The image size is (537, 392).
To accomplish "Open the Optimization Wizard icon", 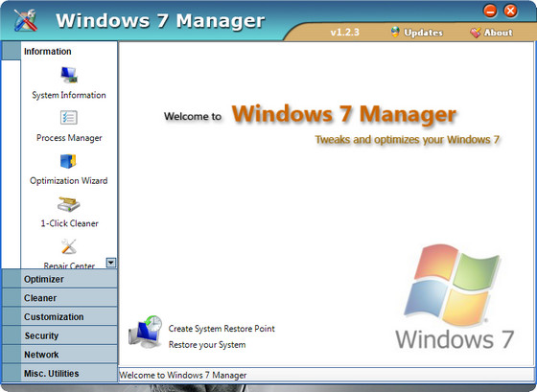I will click(68, 161).
